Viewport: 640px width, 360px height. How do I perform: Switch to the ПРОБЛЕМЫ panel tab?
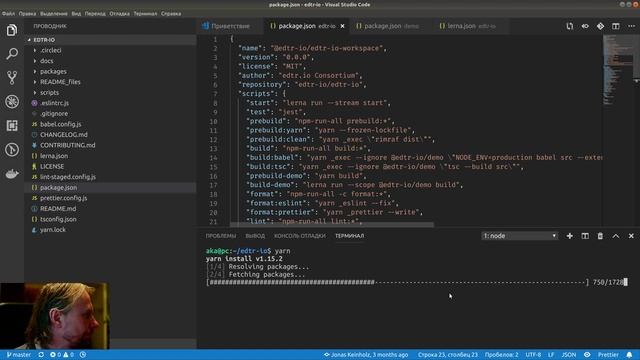[221, 236]
